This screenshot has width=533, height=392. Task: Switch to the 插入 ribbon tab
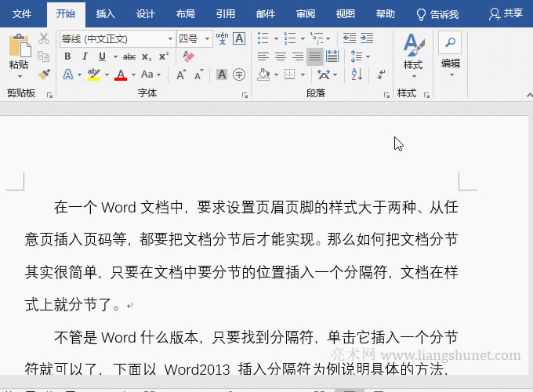105,13
